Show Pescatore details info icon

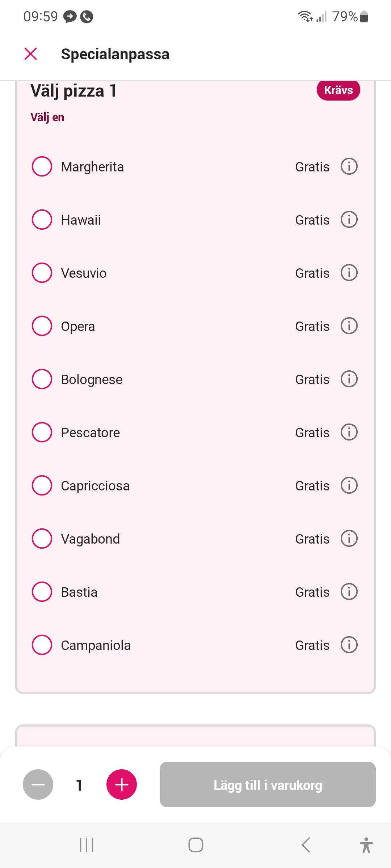(x=349, y=432)
